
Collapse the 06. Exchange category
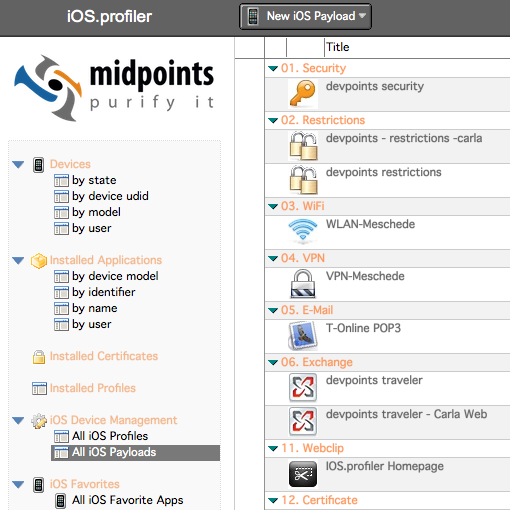click(273, 363)
